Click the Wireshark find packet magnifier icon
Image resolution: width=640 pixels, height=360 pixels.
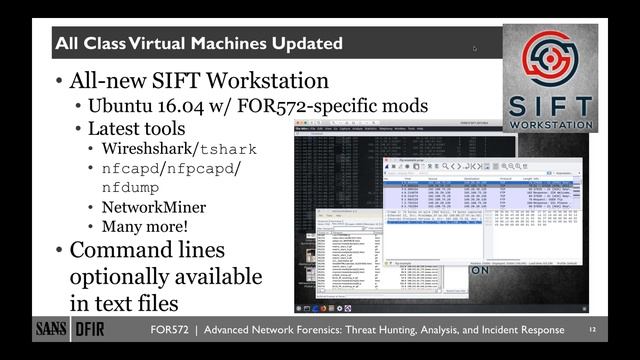pyautogui.click(x=445, y=167)
